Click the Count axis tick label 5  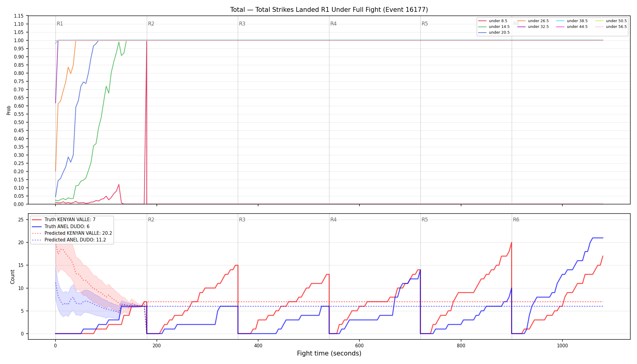pos(22,311)
